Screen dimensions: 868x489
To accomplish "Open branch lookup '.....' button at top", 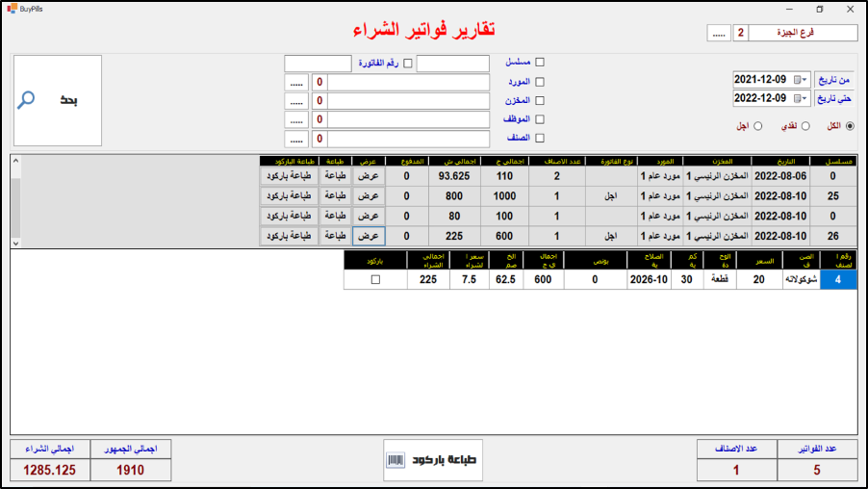I will [719, 33].
